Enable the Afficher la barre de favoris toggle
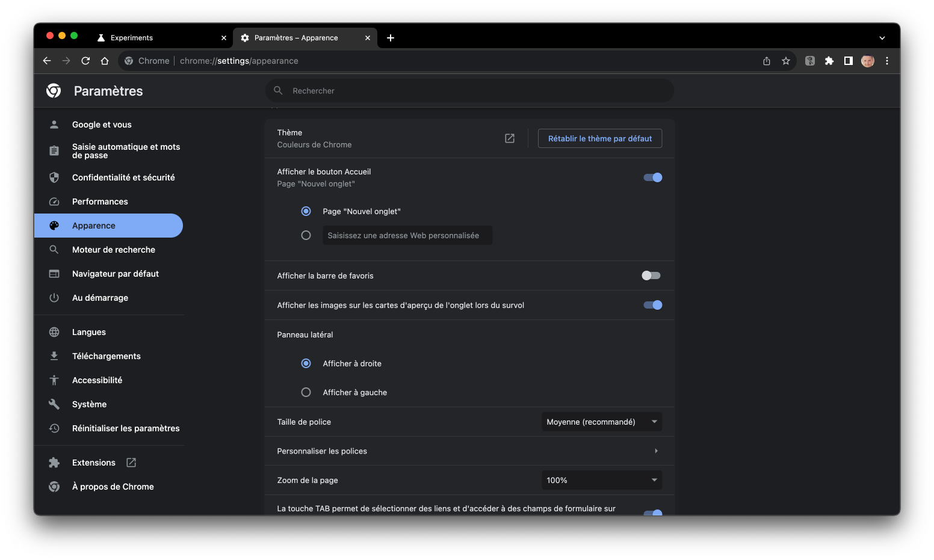Viewport: 934px width, 560px height. click(x=651, y=275)
